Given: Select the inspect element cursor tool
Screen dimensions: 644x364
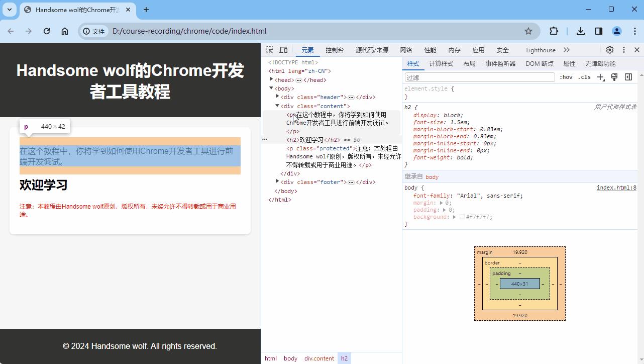Looking at the screenshot, I should [269, 50].
